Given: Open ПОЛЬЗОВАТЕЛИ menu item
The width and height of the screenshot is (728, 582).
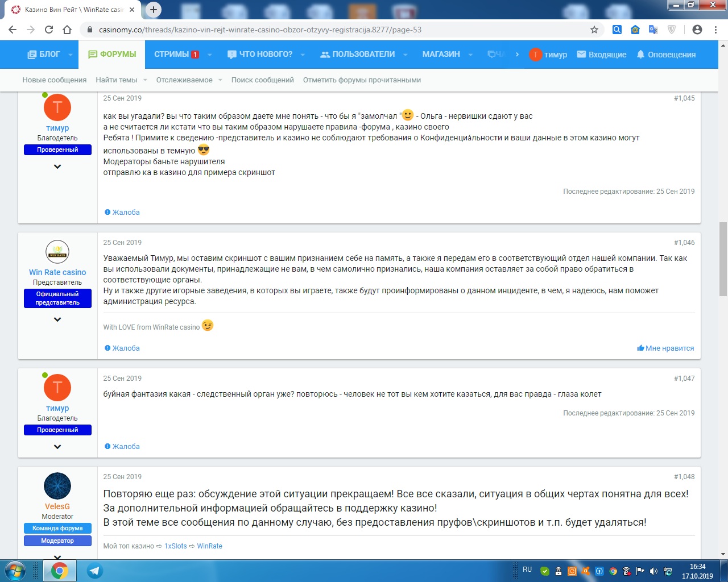Looking at the screenshot, I should [x=358, y=55].
